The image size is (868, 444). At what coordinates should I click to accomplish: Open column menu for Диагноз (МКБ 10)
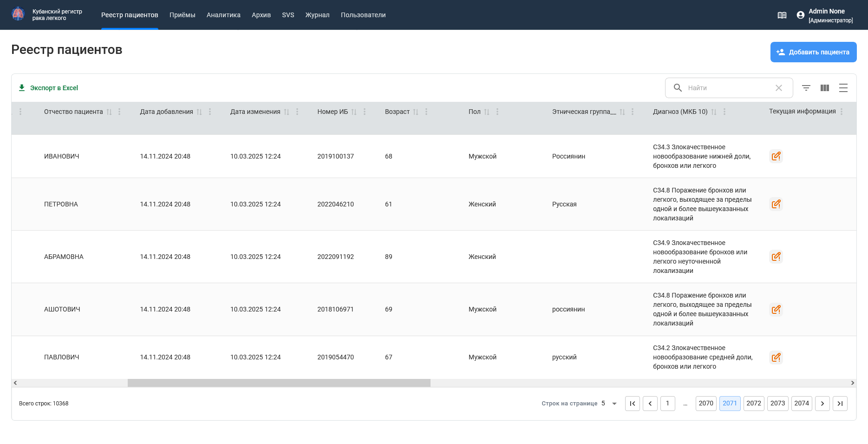tap(724, 112)
